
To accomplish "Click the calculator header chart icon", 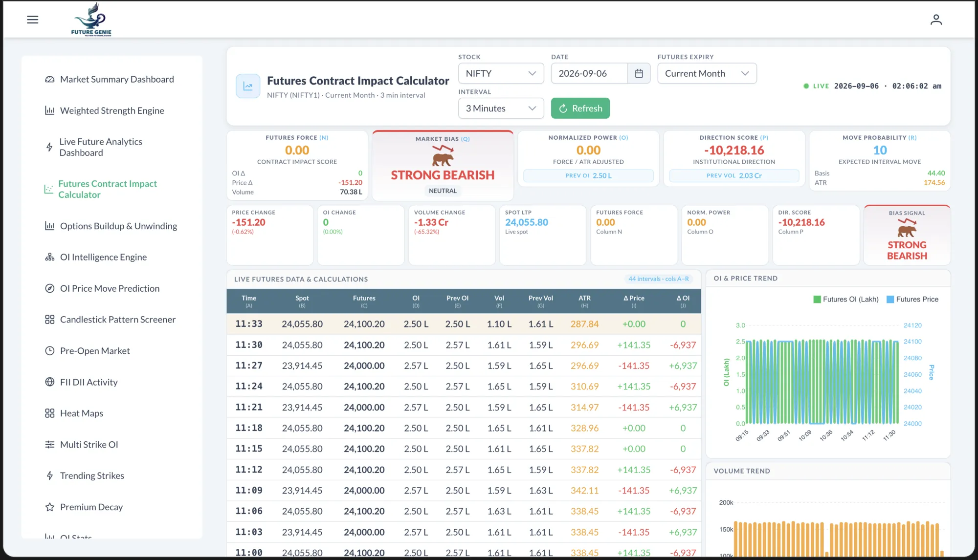I will point(248,86).
